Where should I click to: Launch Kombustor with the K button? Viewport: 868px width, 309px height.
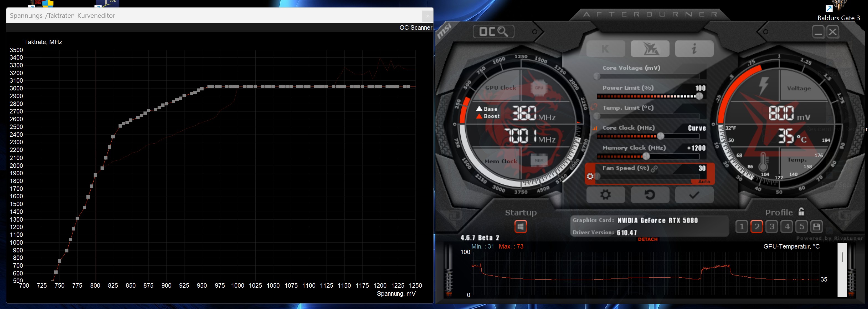[606, 49]
